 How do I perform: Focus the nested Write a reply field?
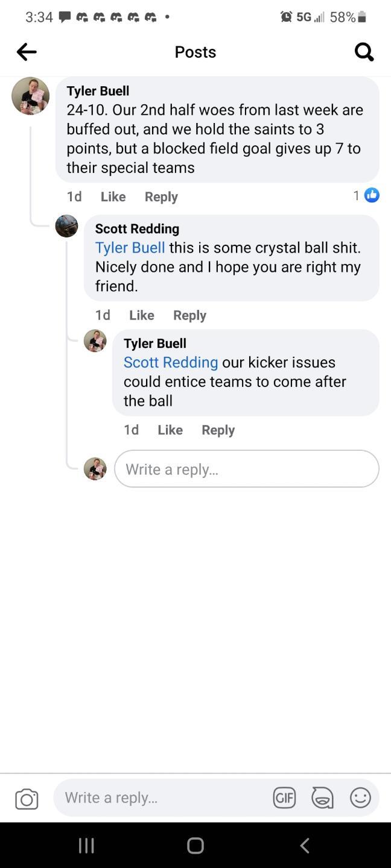(246, 469)
